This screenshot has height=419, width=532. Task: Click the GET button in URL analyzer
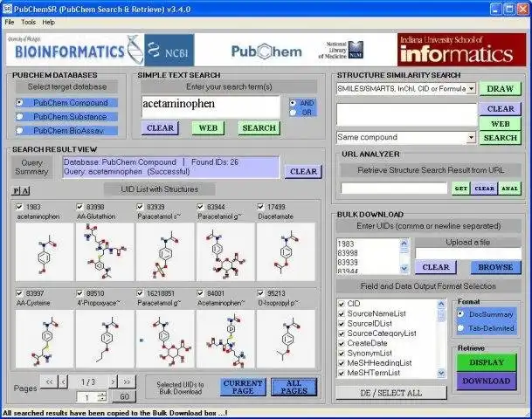click(460, 189)
